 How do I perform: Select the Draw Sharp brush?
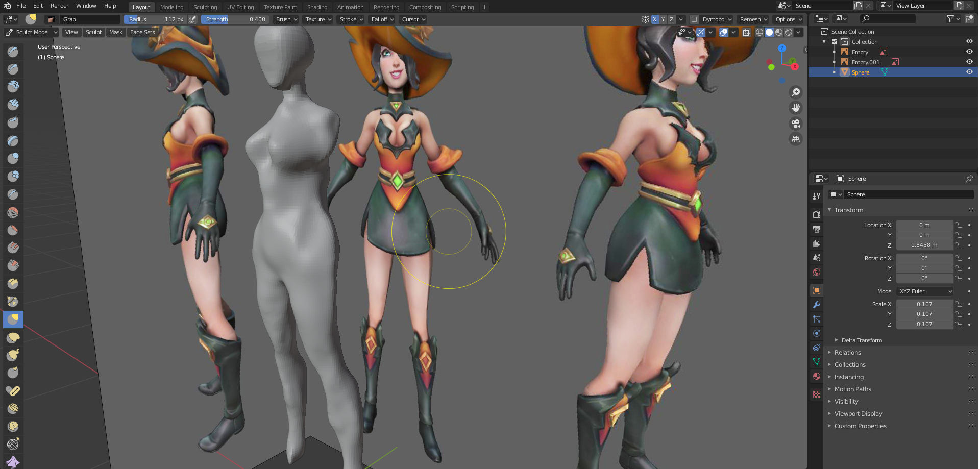[13, 69]
